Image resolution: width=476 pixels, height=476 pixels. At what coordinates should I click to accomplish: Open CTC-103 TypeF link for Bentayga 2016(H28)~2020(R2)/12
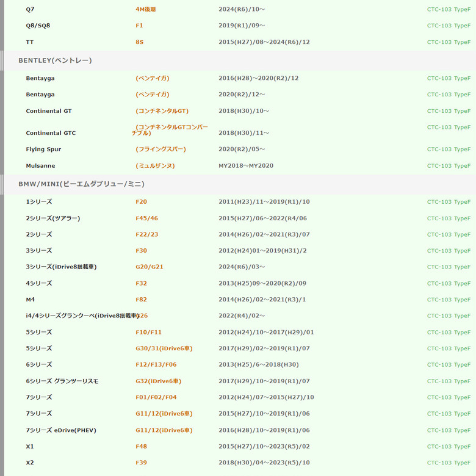pyautogui.click(x=449, y=78)
